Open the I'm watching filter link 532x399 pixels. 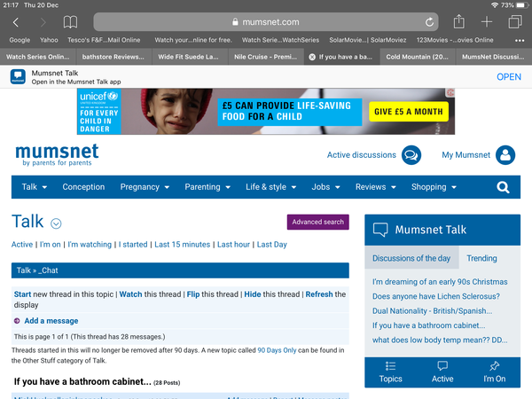[90, 245]
